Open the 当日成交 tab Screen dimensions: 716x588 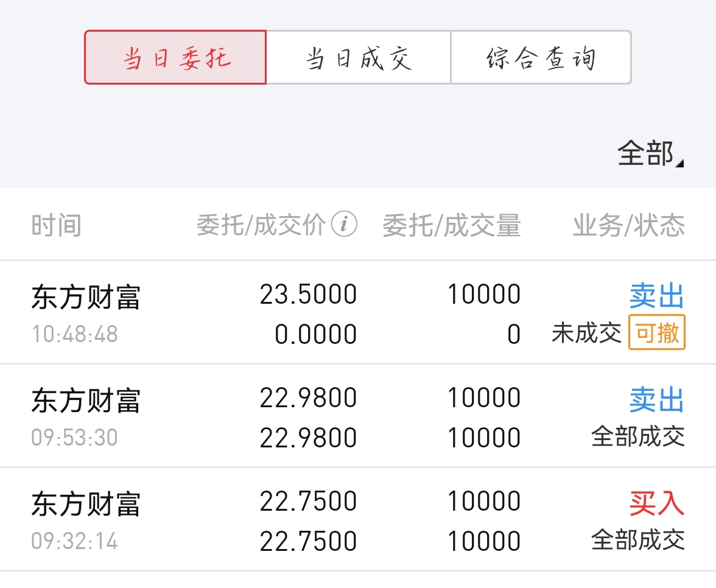(359, 57)
